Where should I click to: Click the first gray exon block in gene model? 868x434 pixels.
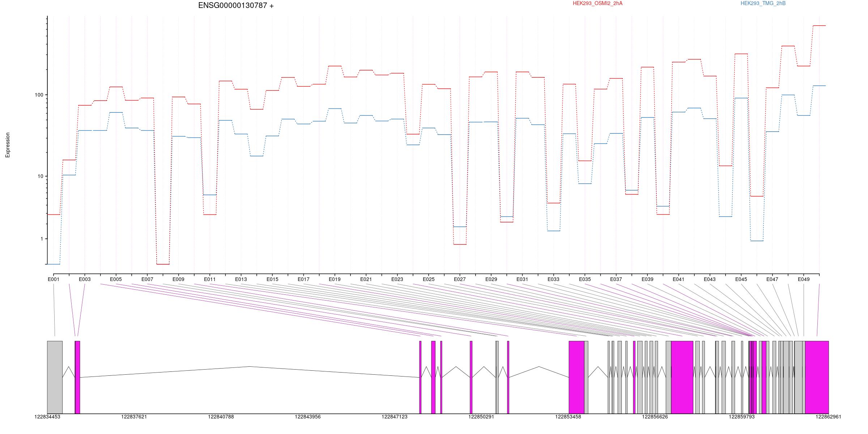[x=55, y=377]
